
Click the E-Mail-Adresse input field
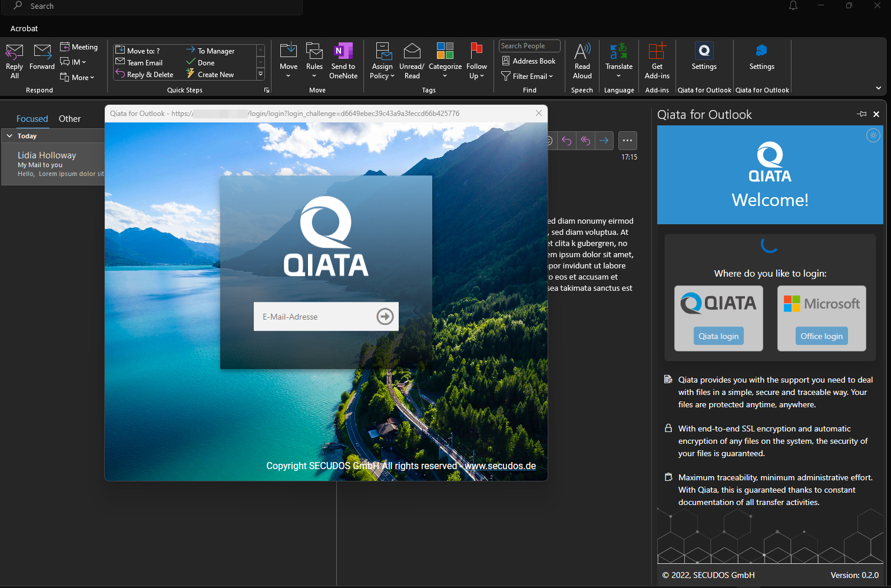click(x=312, y=316)
